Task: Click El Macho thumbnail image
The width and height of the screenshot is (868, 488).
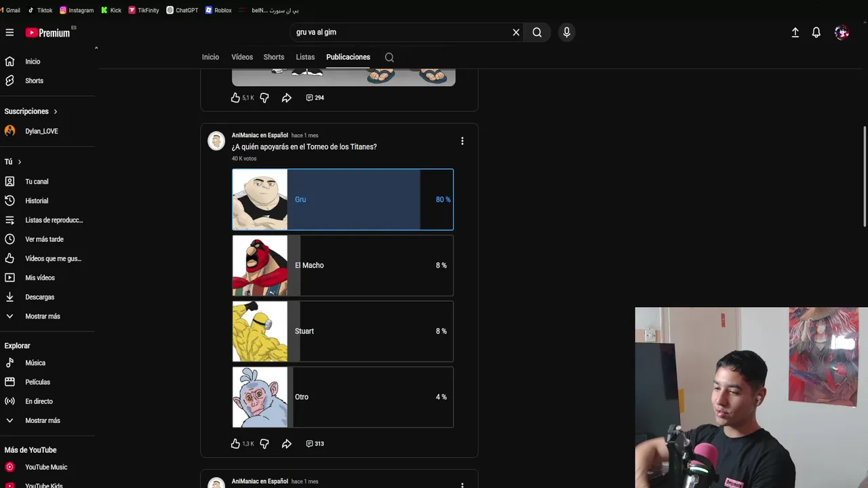Action: (x=260, y=265)
